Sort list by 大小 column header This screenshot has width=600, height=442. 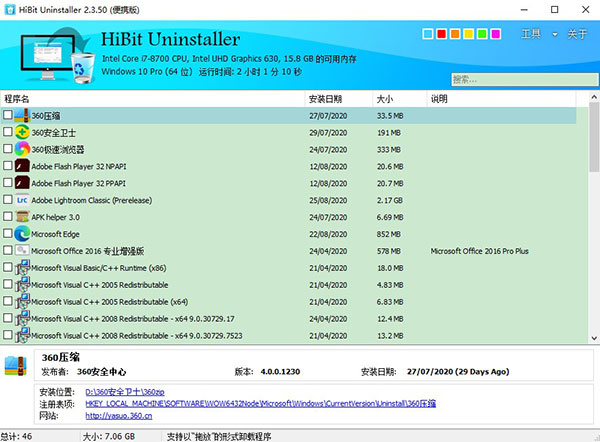point(386,99)
